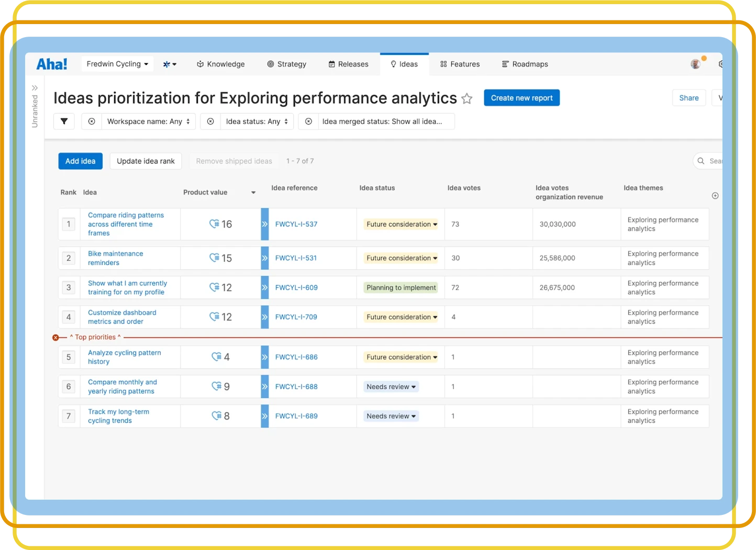
Task: Expand details arrow for FWCYL-I-709
Action: [x=265, y=317]
